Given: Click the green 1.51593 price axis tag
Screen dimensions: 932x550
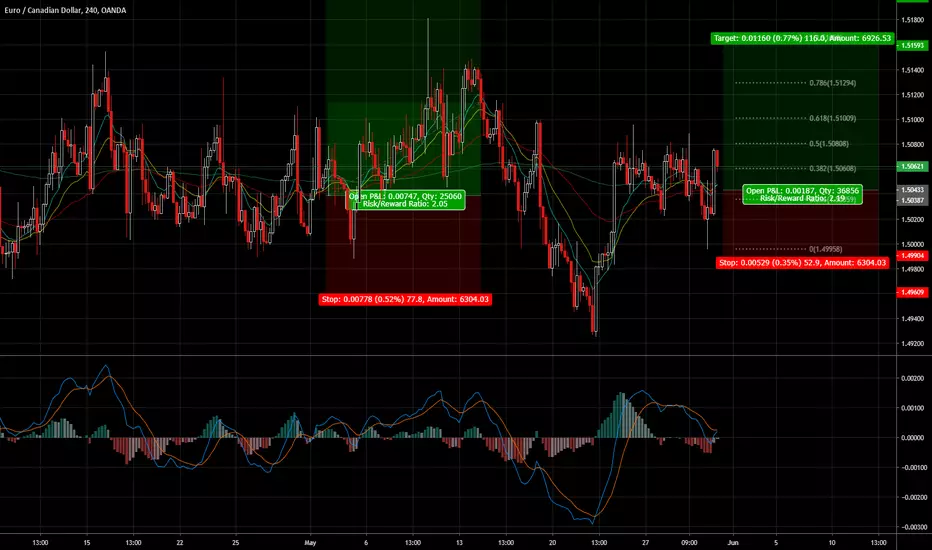Looking at the screenshot, I should (x=912, y=45).
